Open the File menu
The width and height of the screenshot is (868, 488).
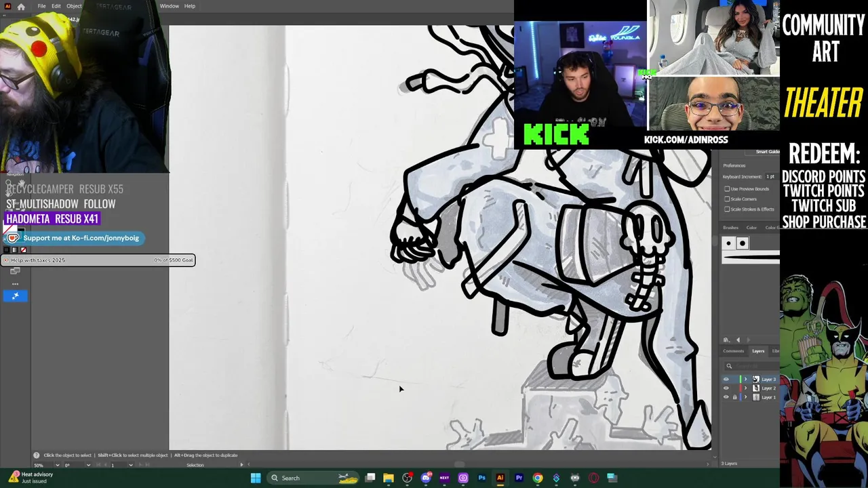click(x=41, y=6)
